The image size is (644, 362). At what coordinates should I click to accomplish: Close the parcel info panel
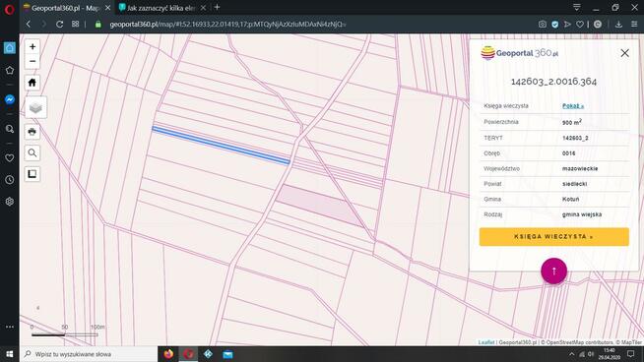tap(624, 53)
